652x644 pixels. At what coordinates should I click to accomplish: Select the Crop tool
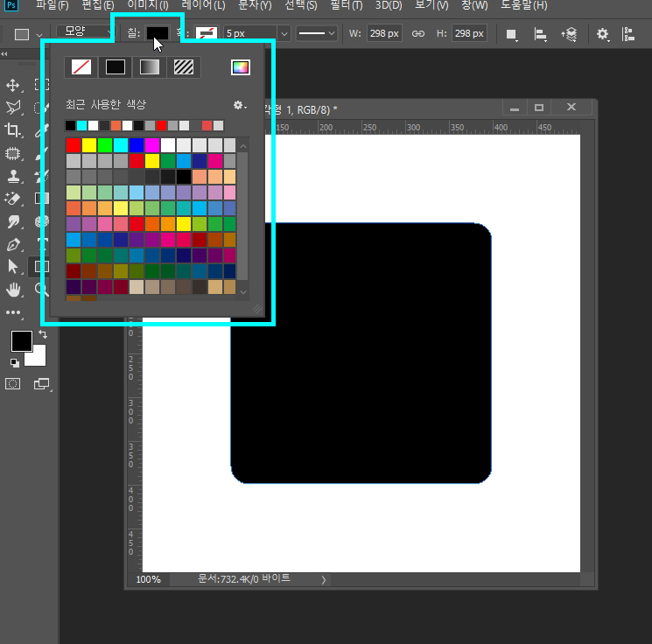click(x=13, y=130)
